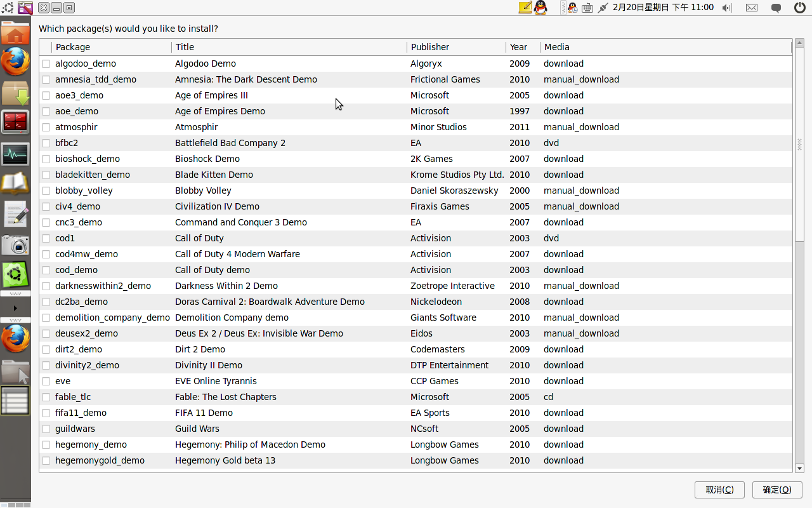Image resolution: width=812 pixels, height=508 pixels.
Task: Open the red terminal launcher icon
Action: [15, 122]
